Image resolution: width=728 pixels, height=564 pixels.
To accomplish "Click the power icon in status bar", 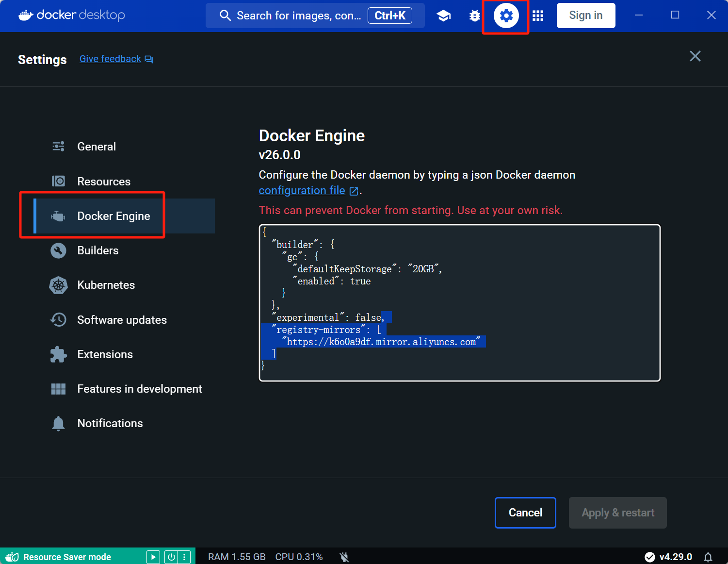I will pos(171,557).
